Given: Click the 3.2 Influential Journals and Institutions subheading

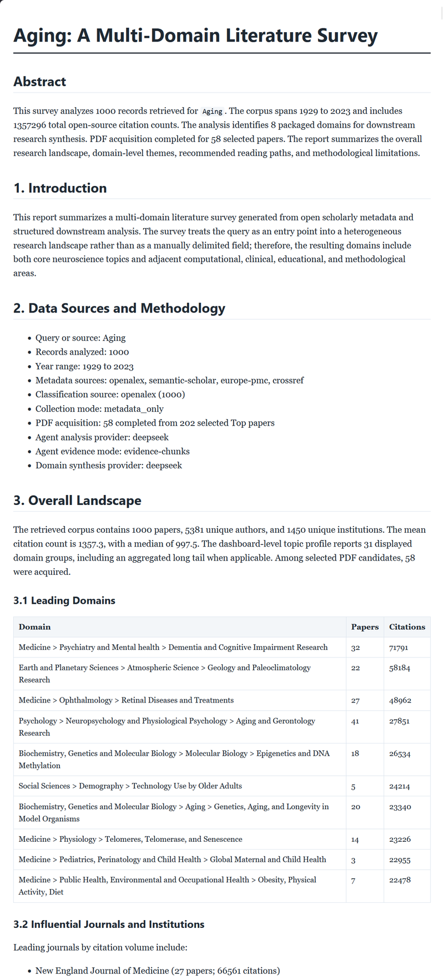Looking at the screenshot, I should 109,925.
